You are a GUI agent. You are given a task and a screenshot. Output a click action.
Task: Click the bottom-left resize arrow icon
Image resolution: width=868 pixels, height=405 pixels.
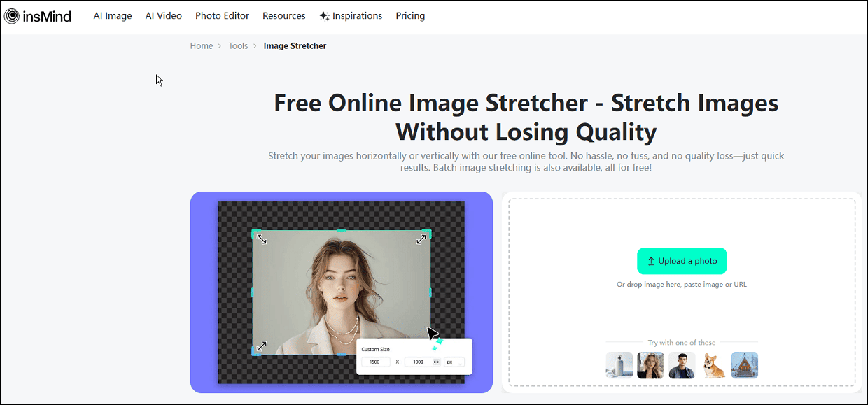coord(262,346)
